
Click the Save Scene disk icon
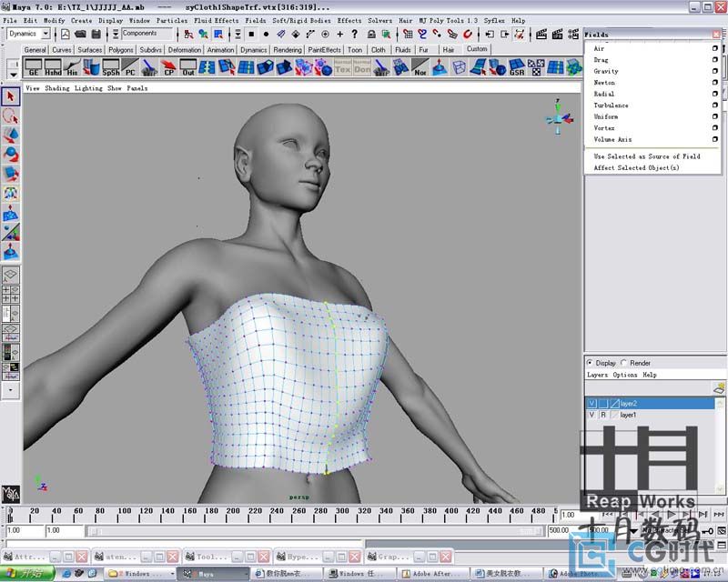click(96, 34)
